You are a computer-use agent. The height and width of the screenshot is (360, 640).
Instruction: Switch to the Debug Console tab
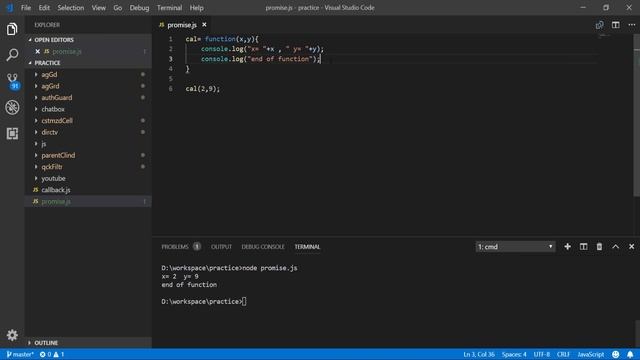(x=263, y=247)
